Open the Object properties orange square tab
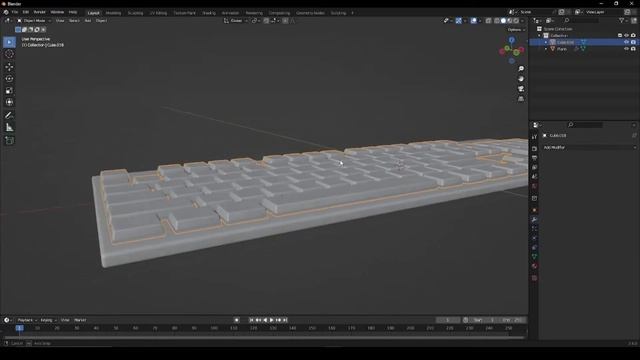This screenshot has height=360, width=640. pos(534,210)
